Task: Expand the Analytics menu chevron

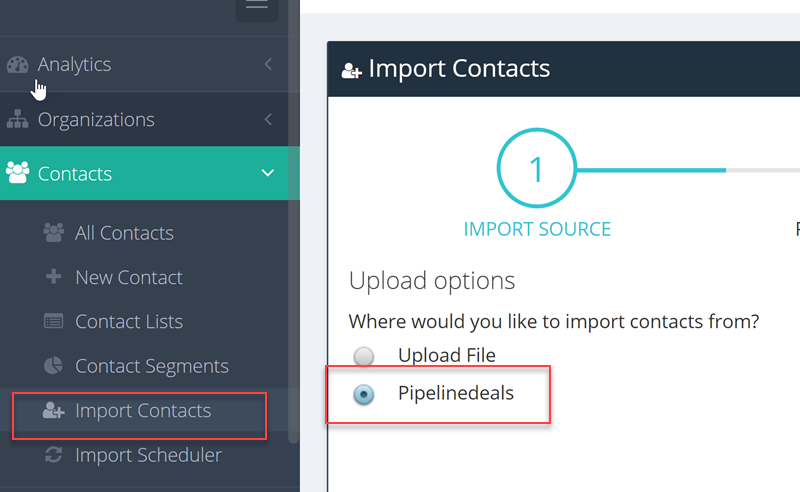Action: tap(268, 64)
